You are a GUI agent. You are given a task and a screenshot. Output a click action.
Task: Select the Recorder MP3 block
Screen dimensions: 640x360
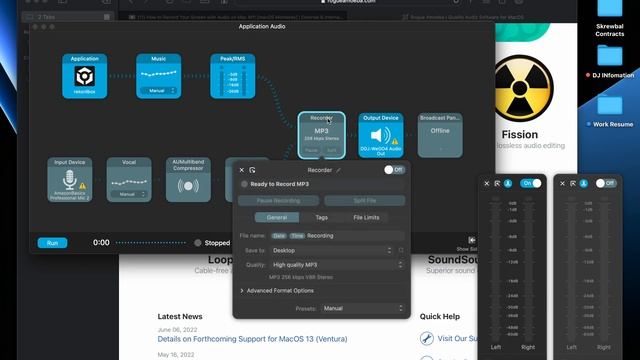(321, 135)
